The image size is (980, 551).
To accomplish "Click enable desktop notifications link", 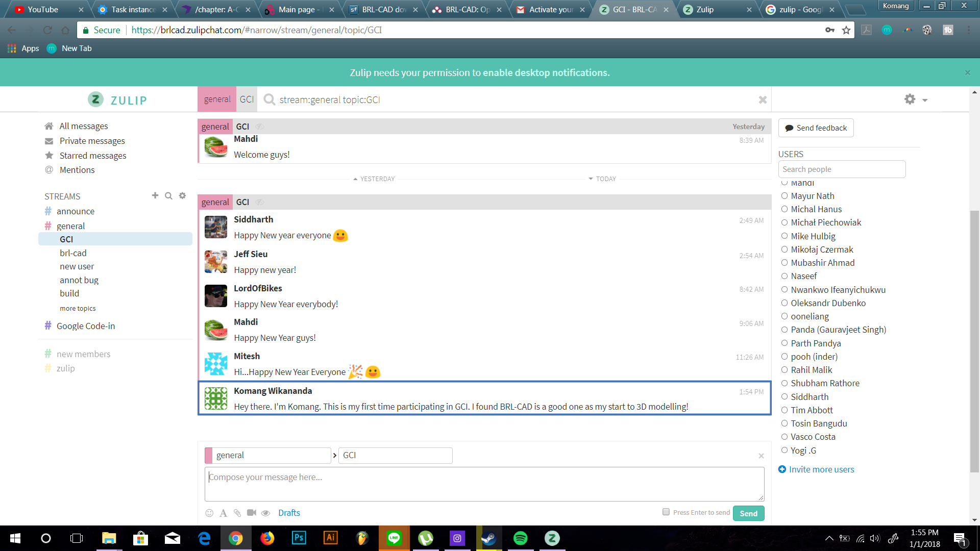I will (545, 72).
